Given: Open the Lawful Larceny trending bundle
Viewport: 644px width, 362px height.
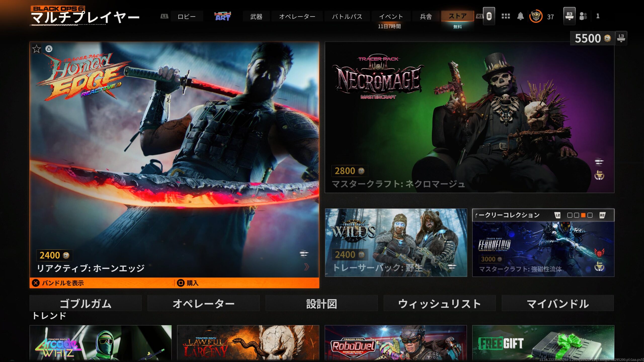Looking at the screenshot, I should click(248, 343).
